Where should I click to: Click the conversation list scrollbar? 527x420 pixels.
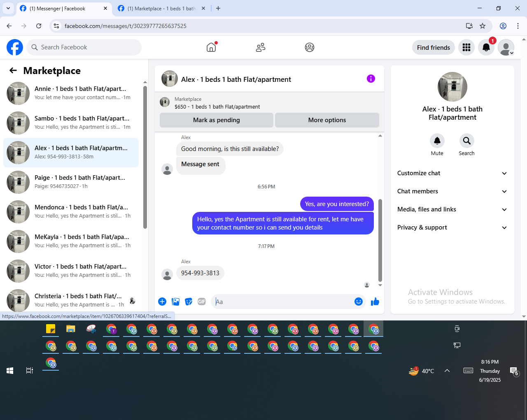tap(145, 157)
